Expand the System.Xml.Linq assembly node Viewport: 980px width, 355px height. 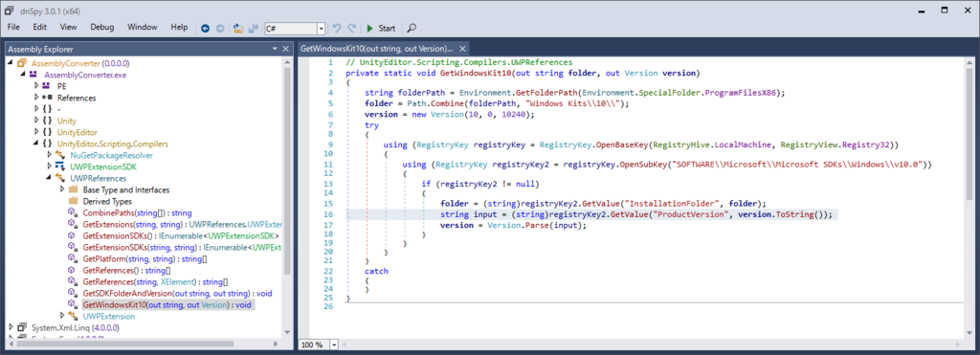11,327
